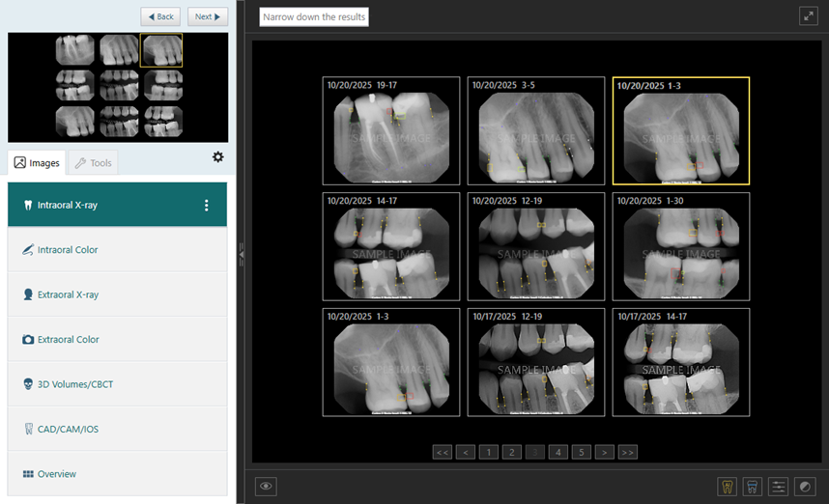Jump to the first results page
This screenshot has width=829, height=504.
[442, 452]
